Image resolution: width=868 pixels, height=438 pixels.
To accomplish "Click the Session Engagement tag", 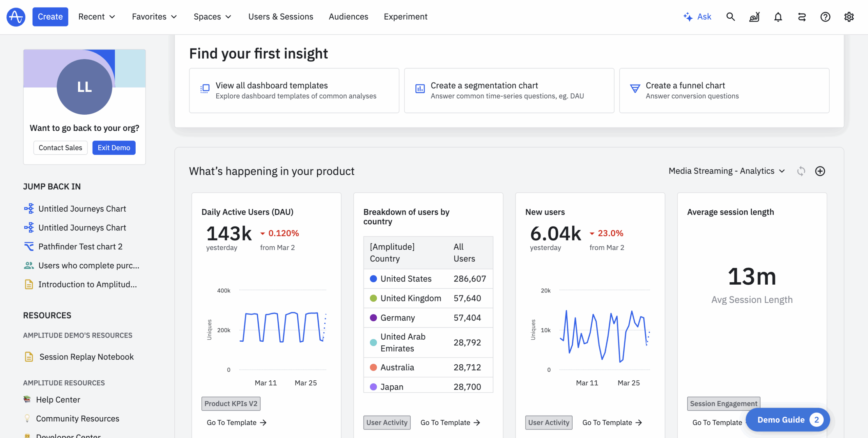I will 724,403.
